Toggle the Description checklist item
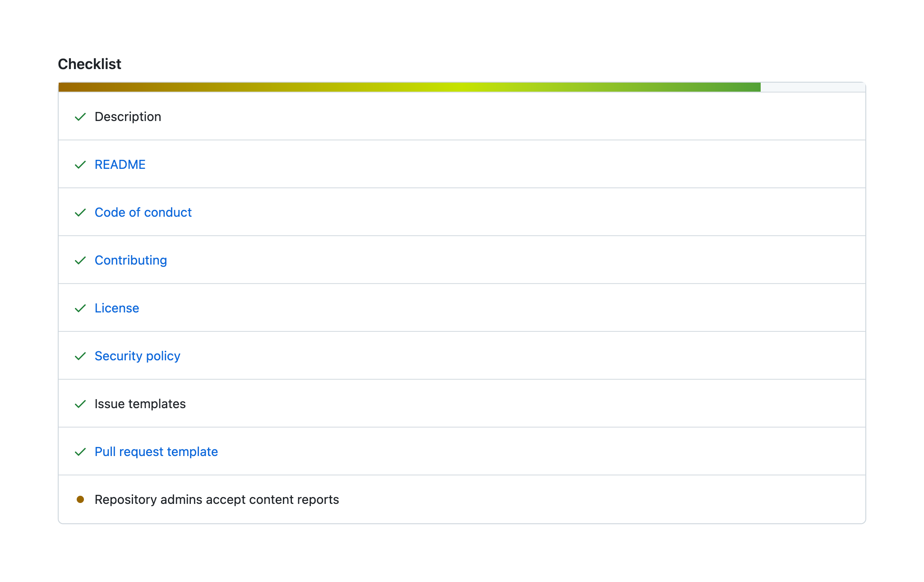The image size is (924, 582). point(128,116)
